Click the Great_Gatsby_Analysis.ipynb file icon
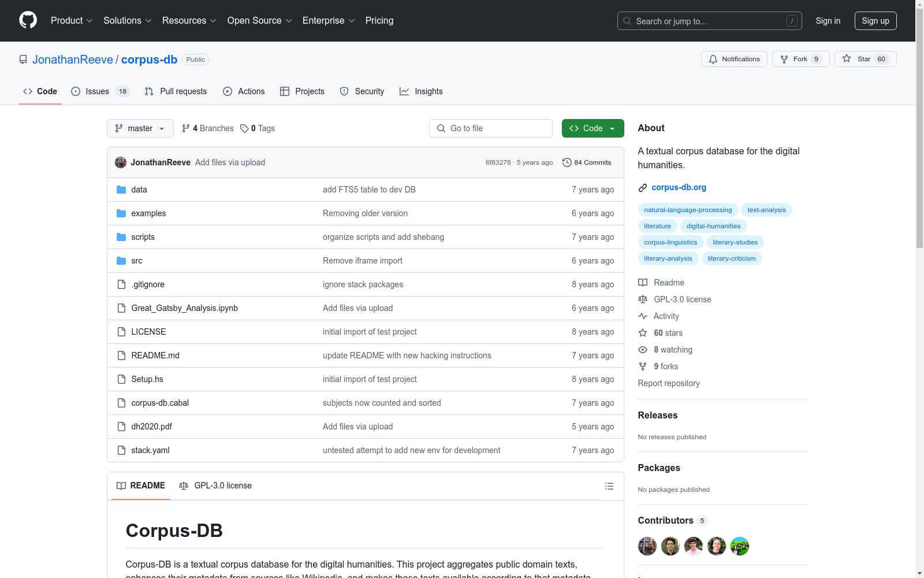This screenshot has height=578, width=924. (x=121, y=308)
